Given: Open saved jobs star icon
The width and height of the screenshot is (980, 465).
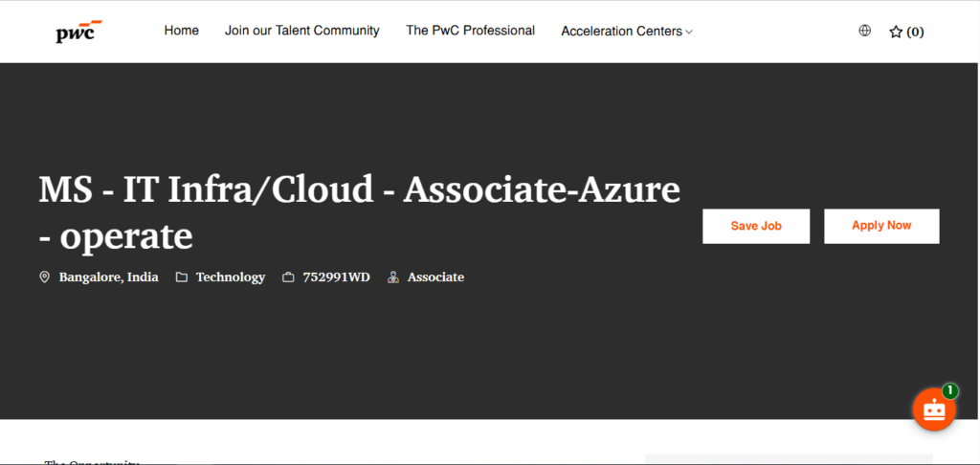Looking at the screenshot, I should 896,32.
